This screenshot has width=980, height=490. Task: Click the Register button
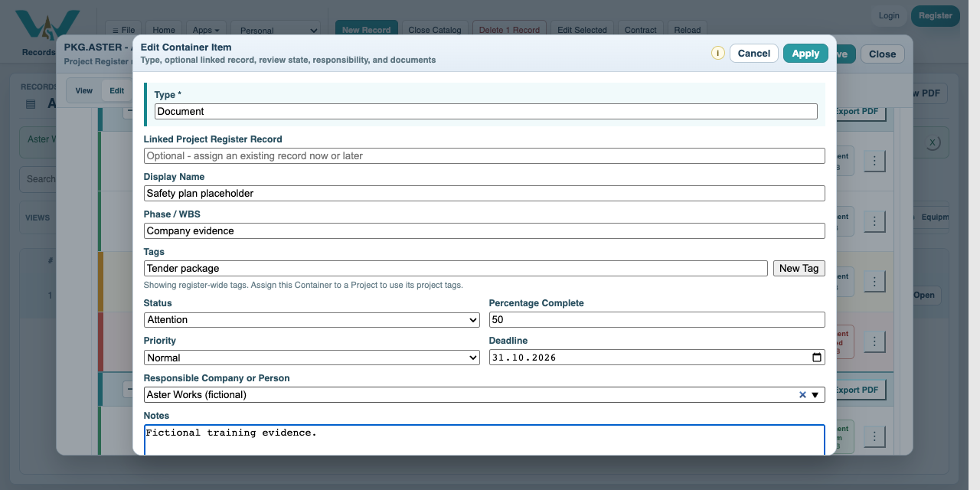click(935, 16)
